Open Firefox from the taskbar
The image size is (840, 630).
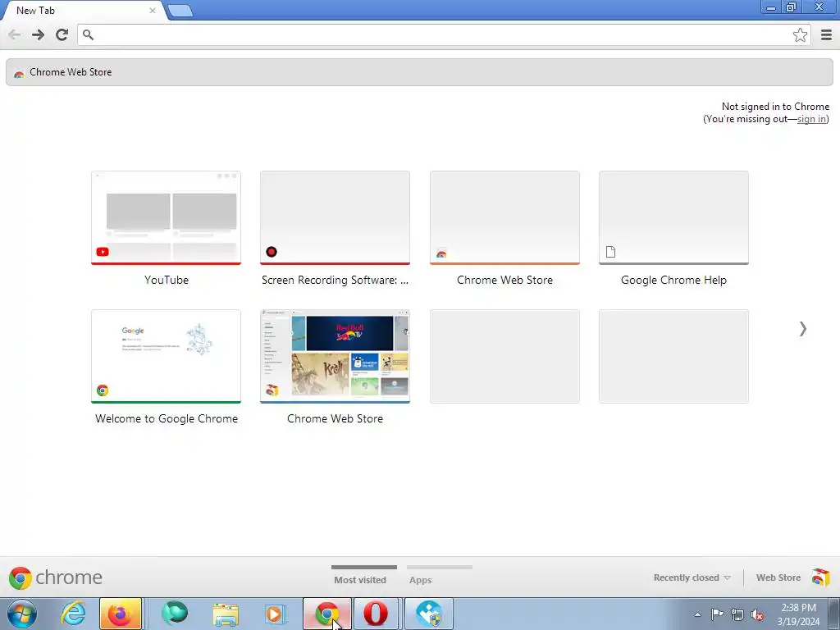pos(120,614)
